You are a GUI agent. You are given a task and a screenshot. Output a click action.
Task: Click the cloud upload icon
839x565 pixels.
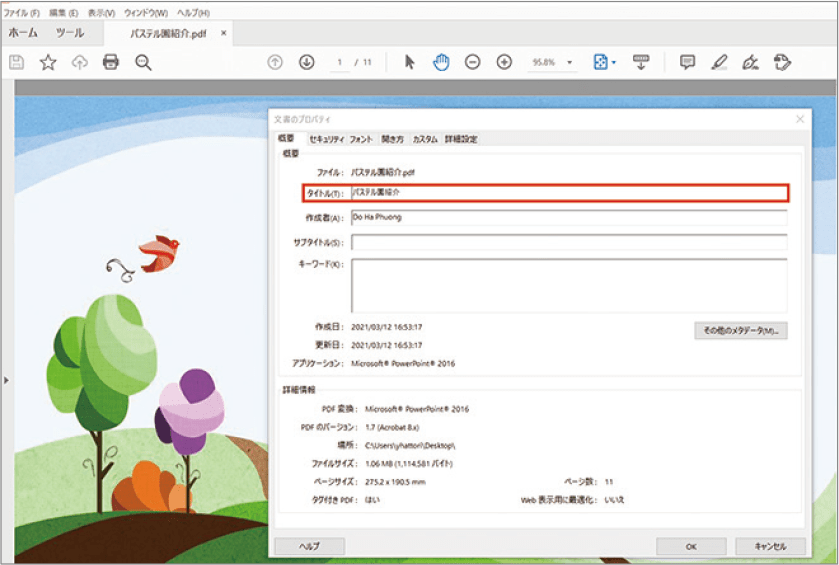pyautogui.click(x=80, y=63)
